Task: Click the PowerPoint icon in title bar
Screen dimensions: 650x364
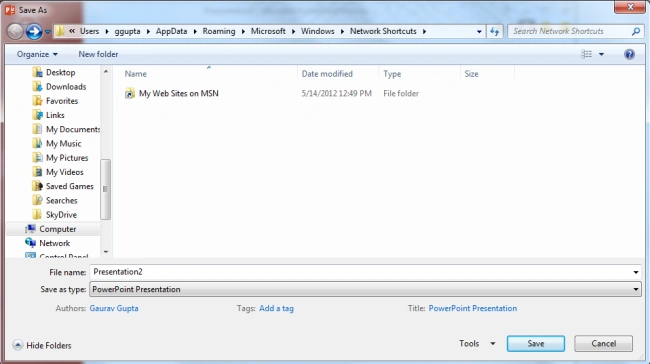Action: pos(10,10)
